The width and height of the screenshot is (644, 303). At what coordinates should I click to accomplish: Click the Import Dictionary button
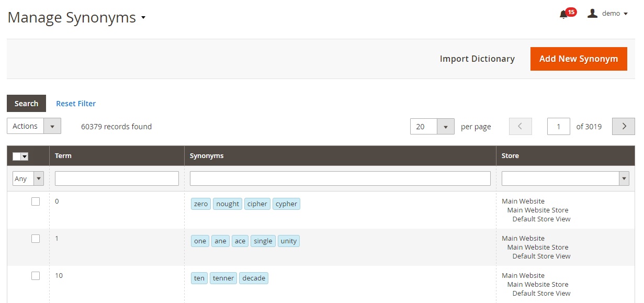[x=477, y=59]
